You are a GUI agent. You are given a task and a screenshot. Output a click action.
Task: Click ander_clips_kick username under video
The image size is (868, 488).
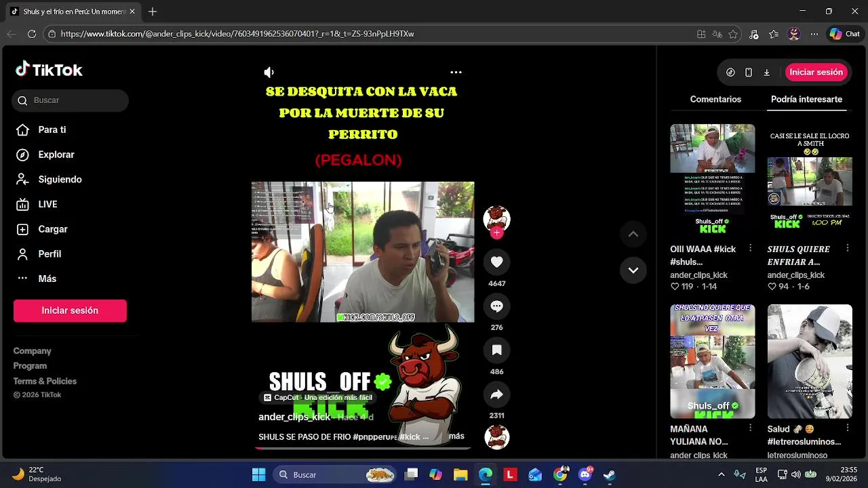(x=294, y=417)
